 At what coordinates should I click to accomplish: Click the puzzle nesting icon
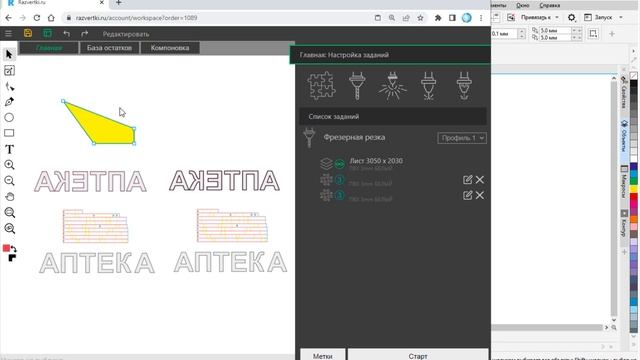click(321, 86)
